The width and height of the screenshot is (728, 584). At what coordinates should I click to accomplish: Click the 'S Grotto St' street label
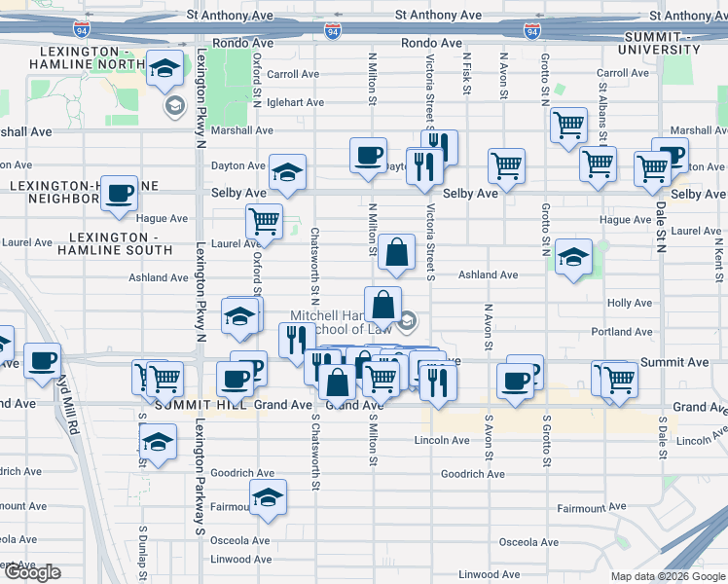click(x=547, y=441)
